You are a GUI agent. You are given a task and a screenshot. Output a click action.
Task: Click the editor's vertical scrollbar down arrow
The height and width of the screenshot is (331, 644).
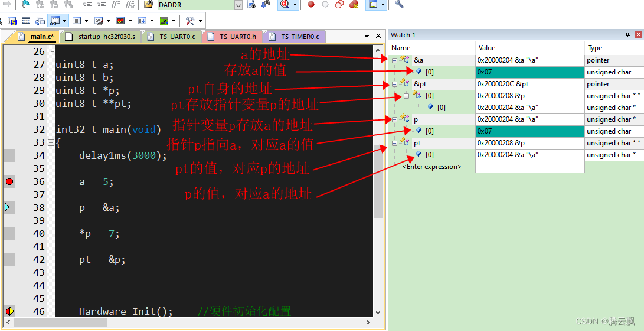[x=378, y=312]
